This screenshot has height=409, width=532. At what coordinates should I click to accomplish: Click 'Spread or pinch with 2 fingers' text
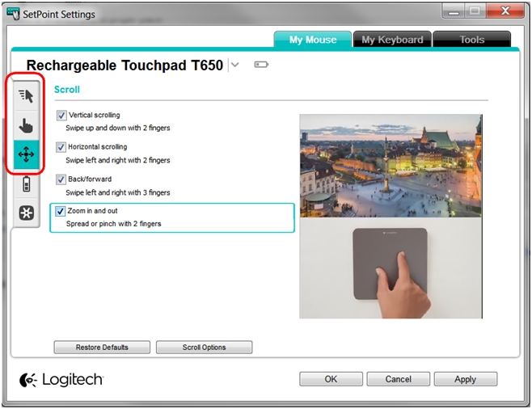(x=113, y=224)
